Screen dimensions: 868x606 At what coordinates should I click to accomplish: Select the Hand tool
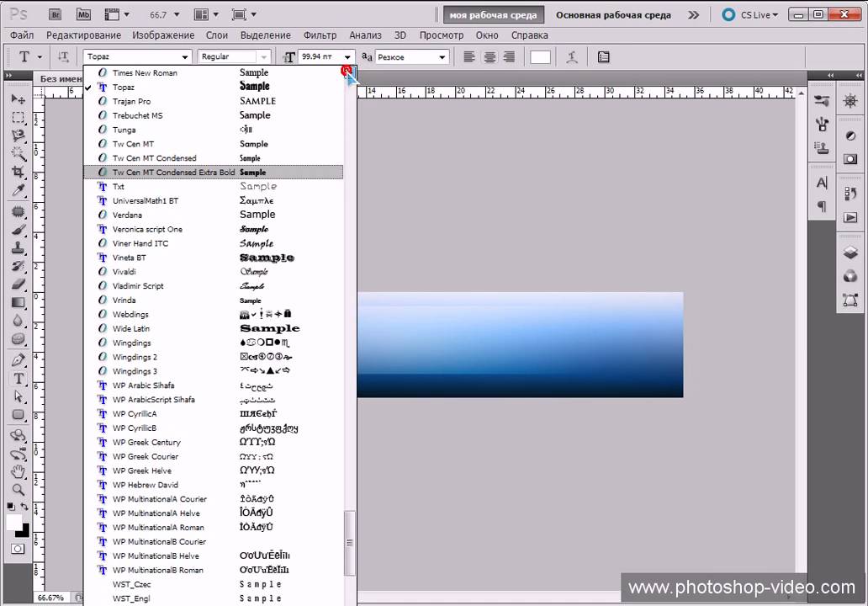(19, 472)
